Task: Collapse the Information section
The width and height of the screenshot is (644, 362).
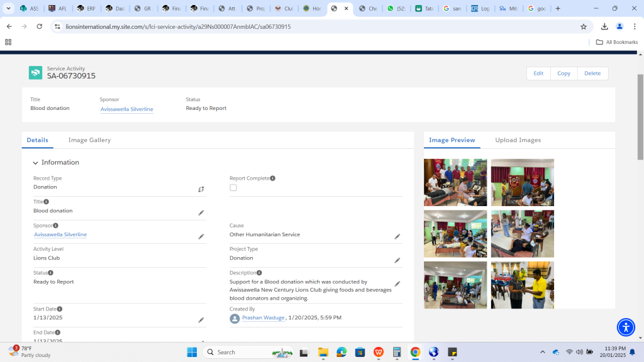Action: click(x=35, y=163)
